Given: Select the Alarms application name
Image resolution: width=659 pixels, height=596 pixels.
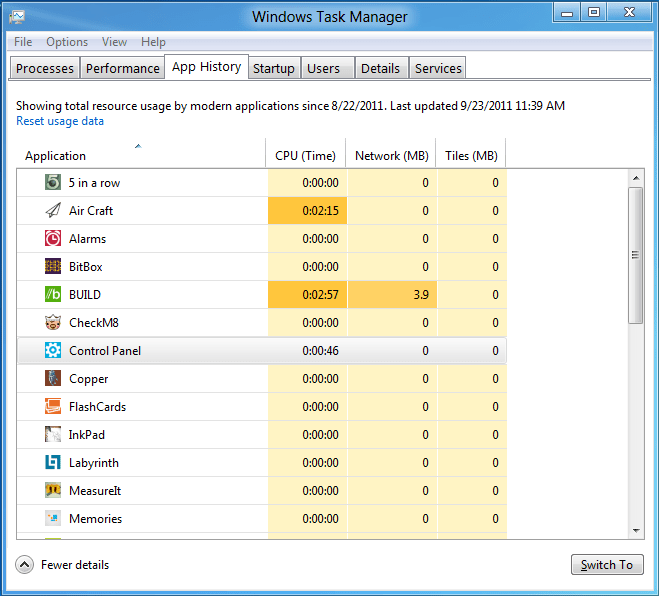Looking at the screenshot, I should pos(87,239).
